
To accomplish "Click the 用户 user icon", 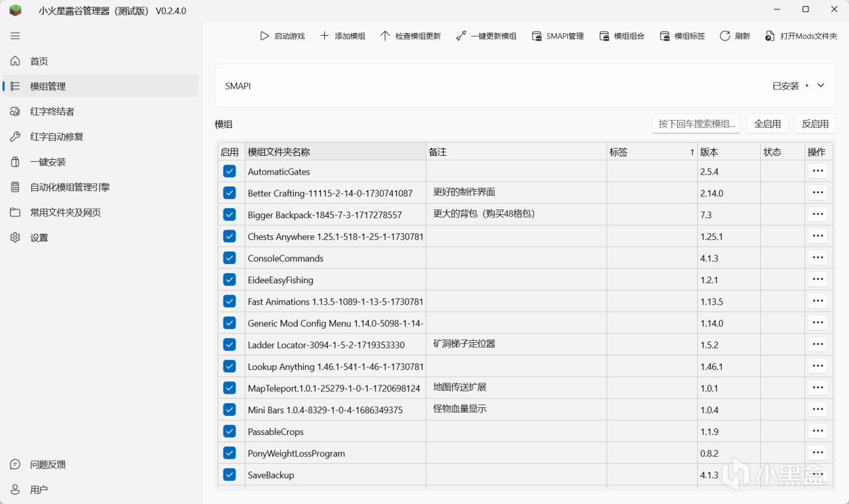I will 15,489.
